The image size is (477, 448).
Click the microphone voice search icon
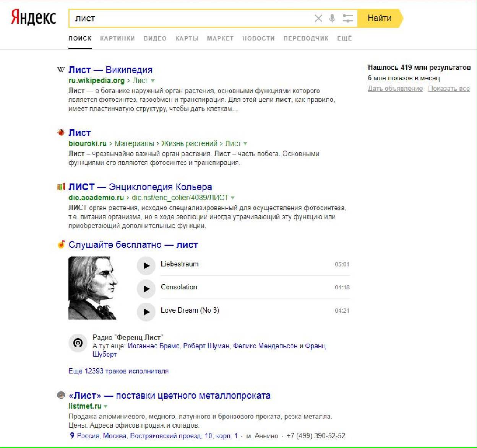tap(332, 18)
